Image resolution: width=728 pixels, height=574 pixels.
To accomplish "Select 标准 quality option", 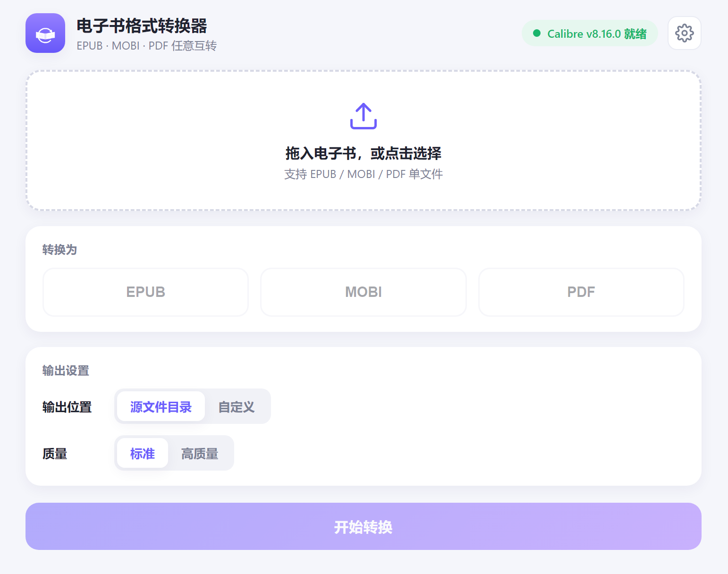I will pyautogui.click(x=143, y=453).
